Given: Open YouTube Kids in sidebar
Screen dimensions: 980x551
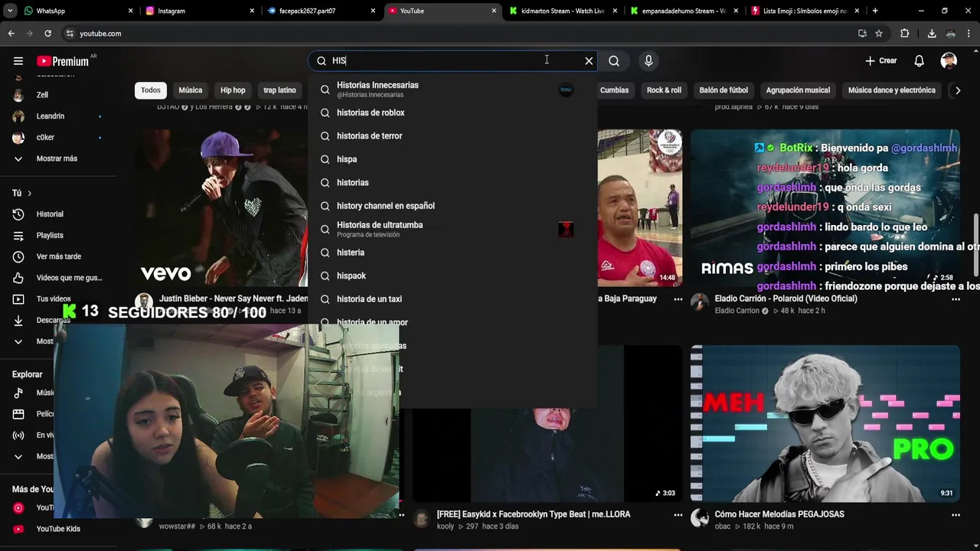Looking at the screenshot, I should click(59, 529).
